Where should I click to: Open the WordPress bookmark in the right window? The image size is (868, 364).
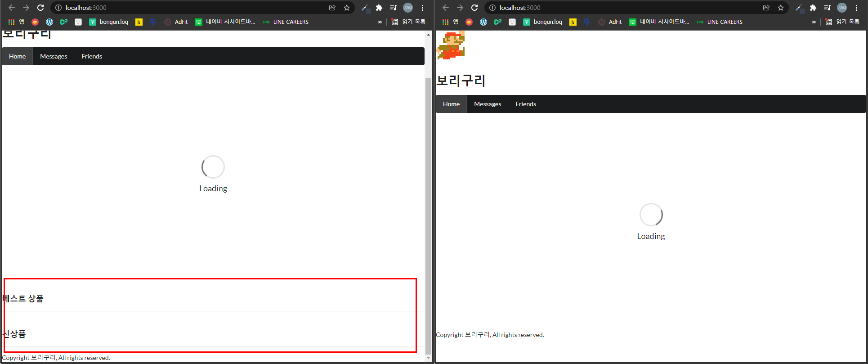coord(483,22)
